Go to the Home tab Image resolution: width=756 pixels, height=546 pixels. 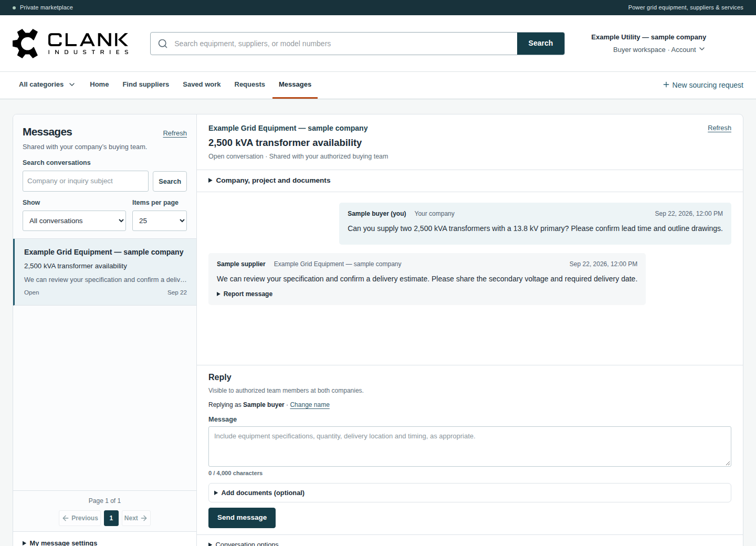[x=99, y=85]
